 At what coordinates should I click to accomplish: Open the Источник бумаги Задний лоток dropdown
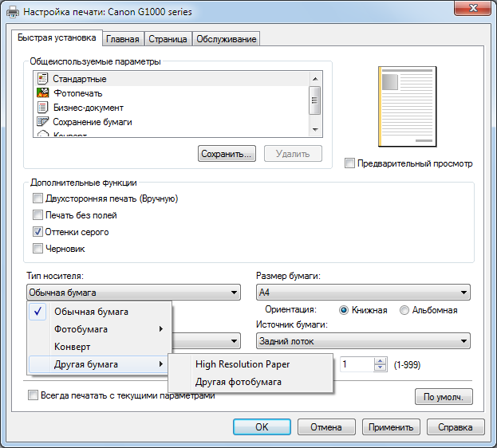[363, 341]
